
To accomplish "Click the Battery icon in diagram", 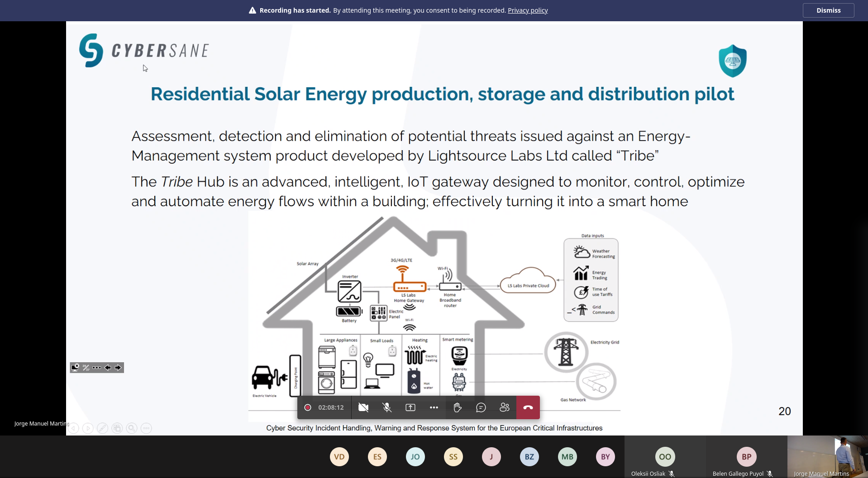I will click(349, 312).
